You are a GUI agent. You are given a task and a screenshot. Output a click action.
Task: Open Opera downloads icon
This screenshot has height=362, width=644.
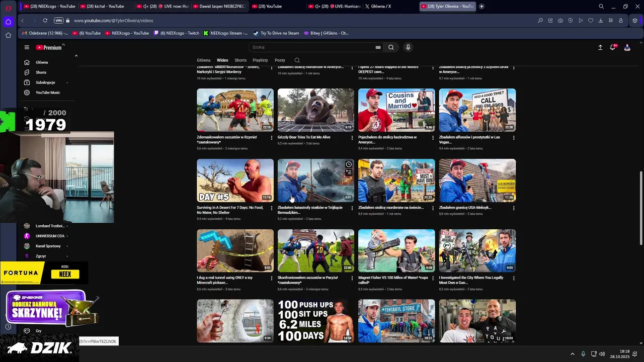(601, 21)
